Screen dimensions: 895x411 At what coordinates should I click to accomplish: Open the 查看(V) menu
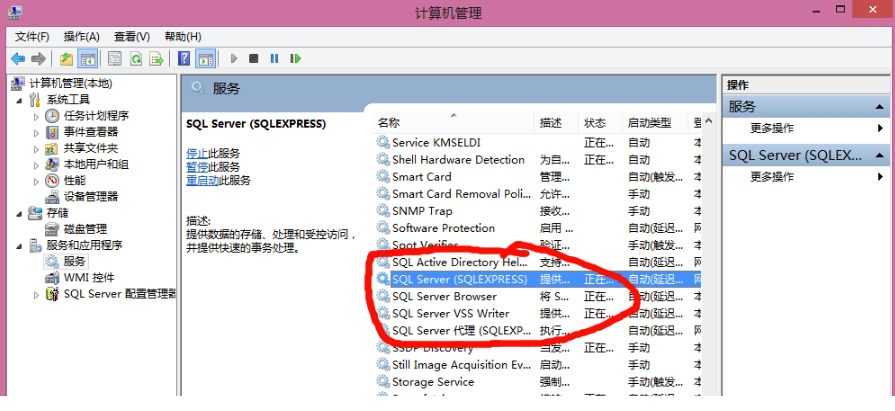pos(132,37)
